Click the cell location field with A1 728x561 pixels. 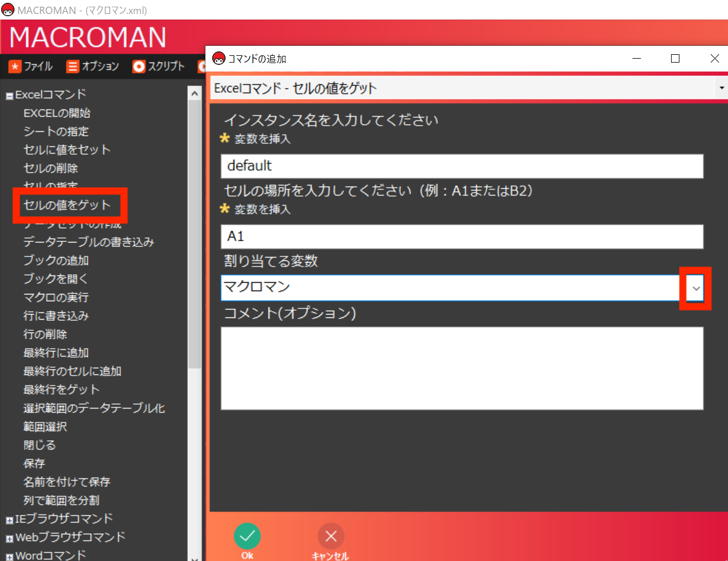point(462,236)
